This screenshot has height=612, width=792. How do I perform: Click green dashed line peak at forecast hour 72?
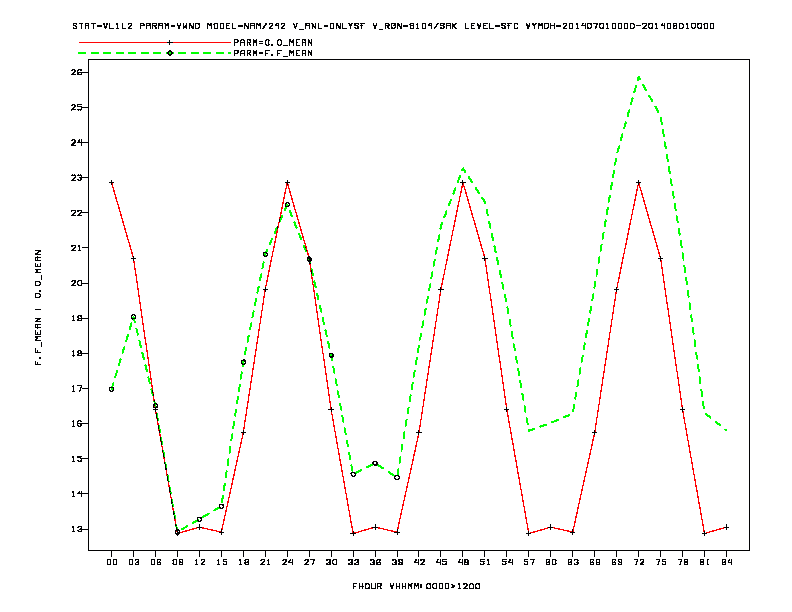[x=639, y=77]
